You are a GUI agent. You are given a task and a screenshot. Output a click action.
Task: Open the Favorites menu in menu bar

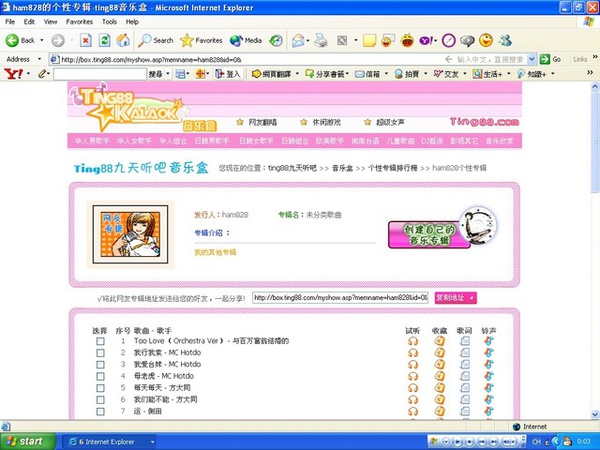coord(79,22)
